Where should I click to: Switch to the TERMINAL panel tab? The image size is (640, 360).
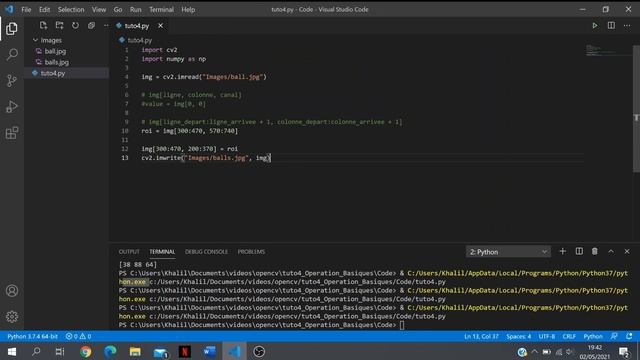pyautogui.click(x=162, y=252)
